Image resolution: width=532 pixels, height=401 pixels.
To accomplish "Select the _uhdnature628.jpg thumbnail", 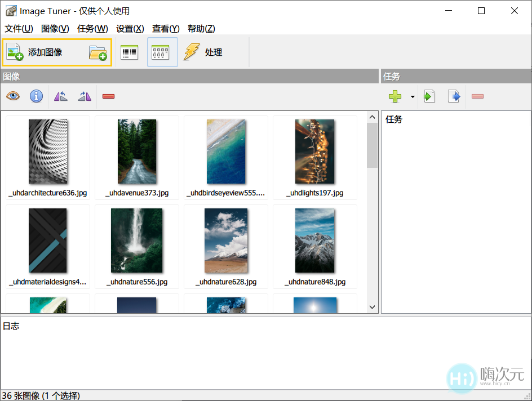I will (x=225, y=240).
